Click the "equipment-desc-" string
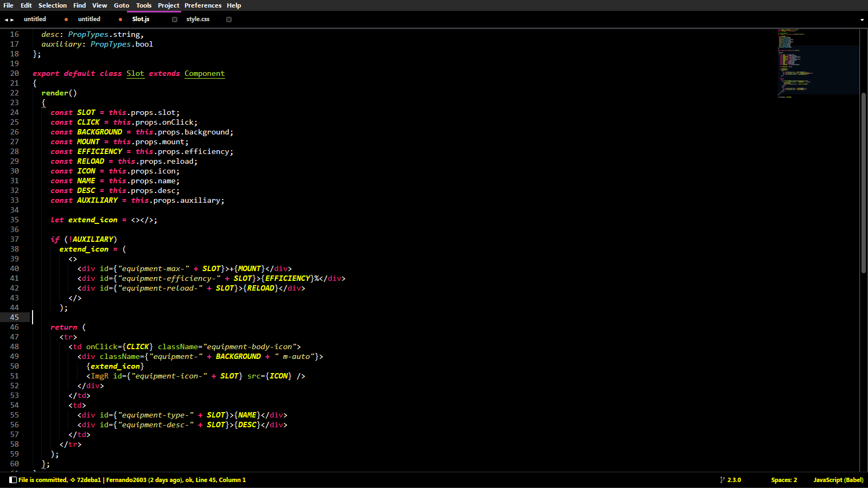This screenshot has width=868, height=488. [156, 425]
